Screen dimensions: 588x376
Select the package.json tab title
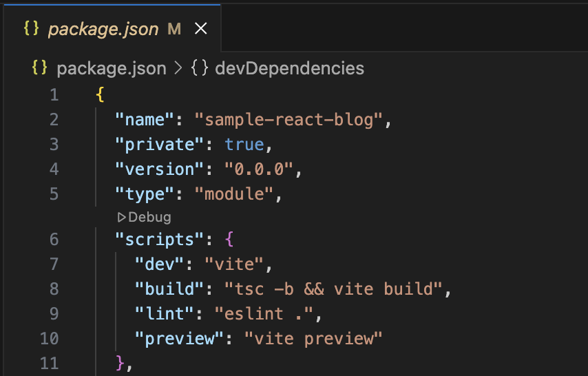click(x=103, y=28)
